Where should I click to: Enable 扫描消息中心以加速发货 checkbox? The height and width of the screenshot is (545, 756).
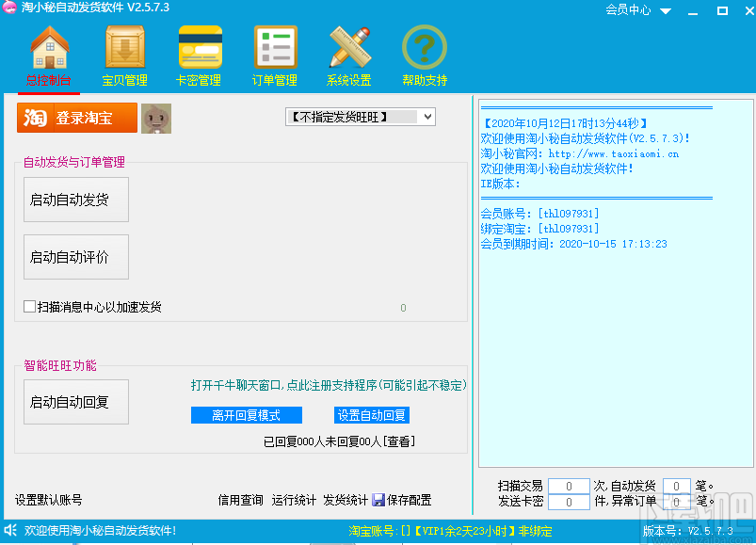(28, 305)
